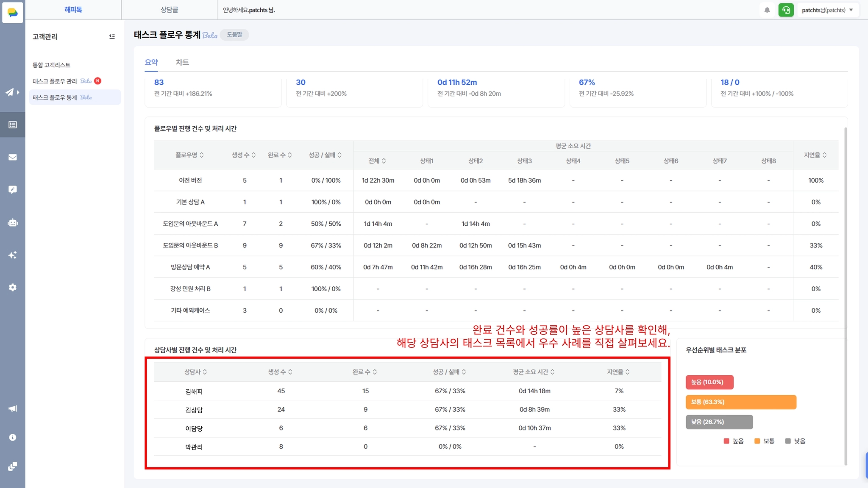
Task: Click the settings gear icon in sidebar
Action: coord(13,287)
